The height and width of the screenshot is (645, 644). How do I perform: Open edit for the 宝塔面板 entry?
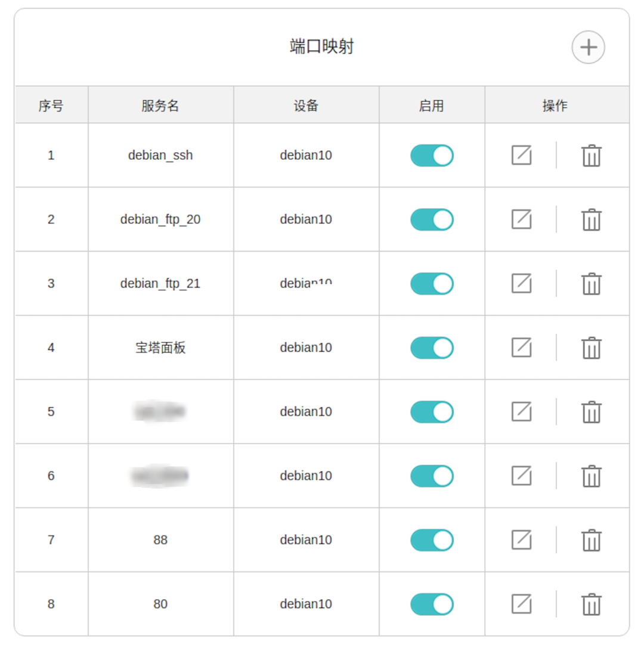[x=521, y=348]
